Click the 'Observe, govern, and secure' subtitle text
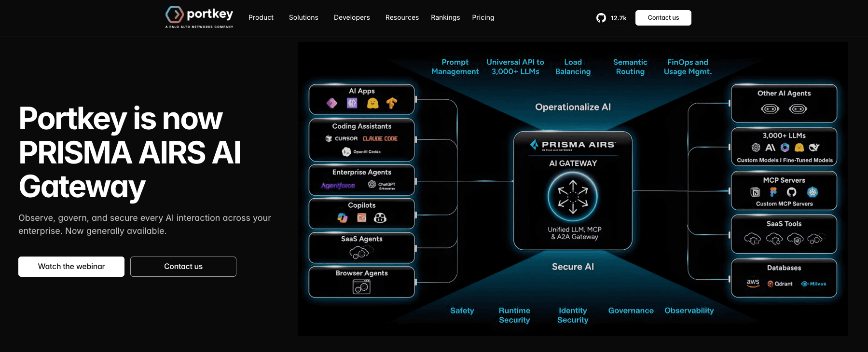868x352 pixels. (x=145, y=224)
